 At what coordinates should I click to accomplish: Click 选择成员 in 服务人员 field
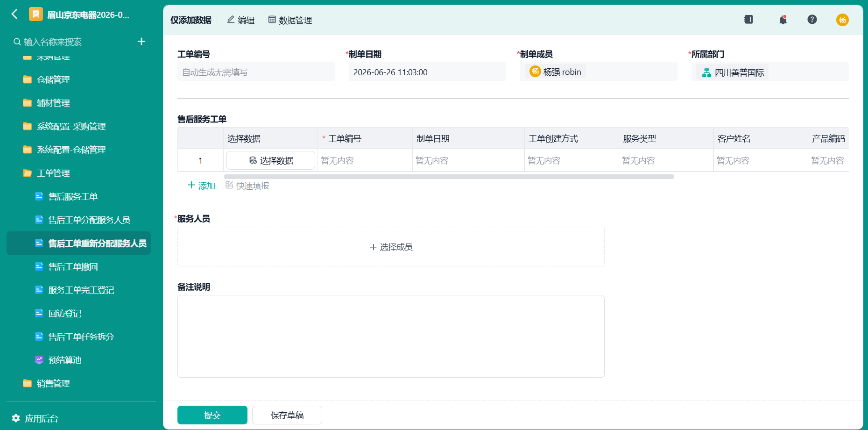pyautogui.click(x=391, y=247)
